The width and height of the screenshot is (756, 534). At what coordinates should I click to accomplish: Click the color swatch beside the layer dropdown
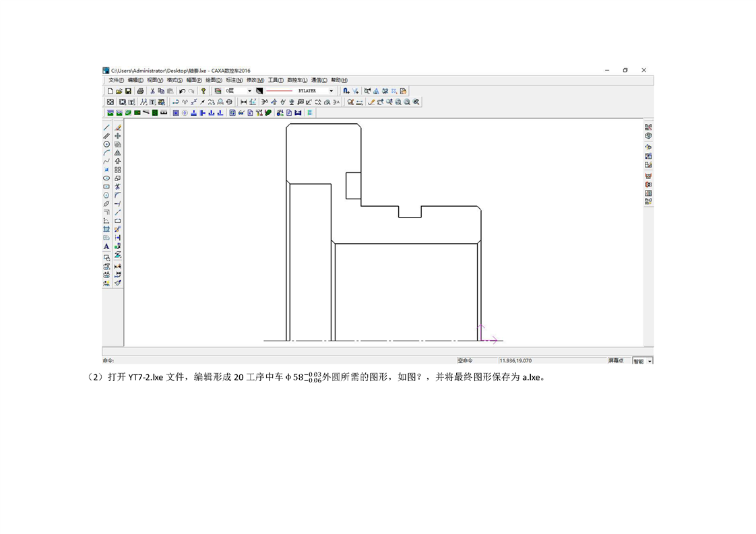[259, 91]
